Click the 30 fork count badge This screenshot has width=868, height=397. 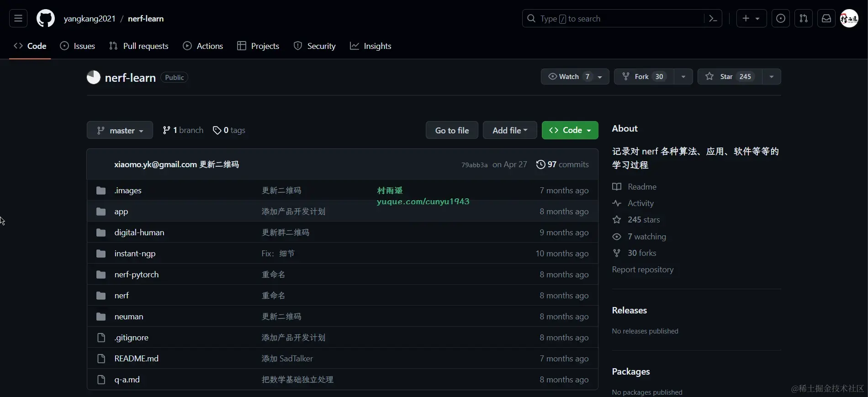pyautogui.click(x=659, y=77)
